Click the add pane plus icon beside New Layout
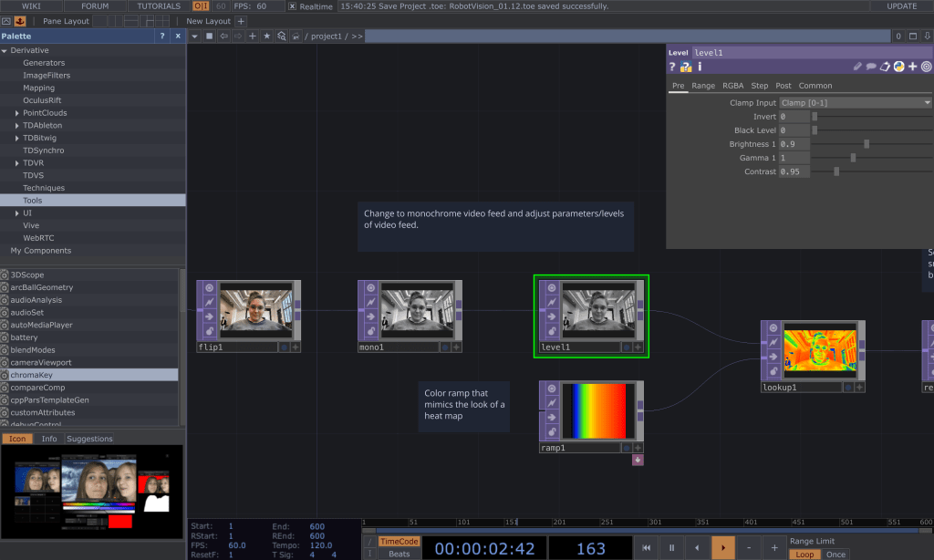This screenshot has width=934, height=560. tap(242, 21)
